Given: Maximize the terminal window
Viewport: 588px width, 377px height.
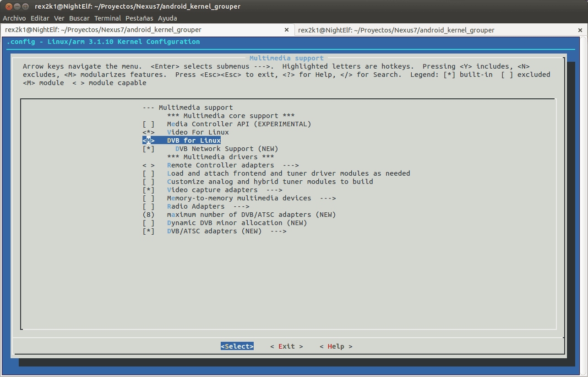Looking at the screenshot, I should [x=24, y=6].
